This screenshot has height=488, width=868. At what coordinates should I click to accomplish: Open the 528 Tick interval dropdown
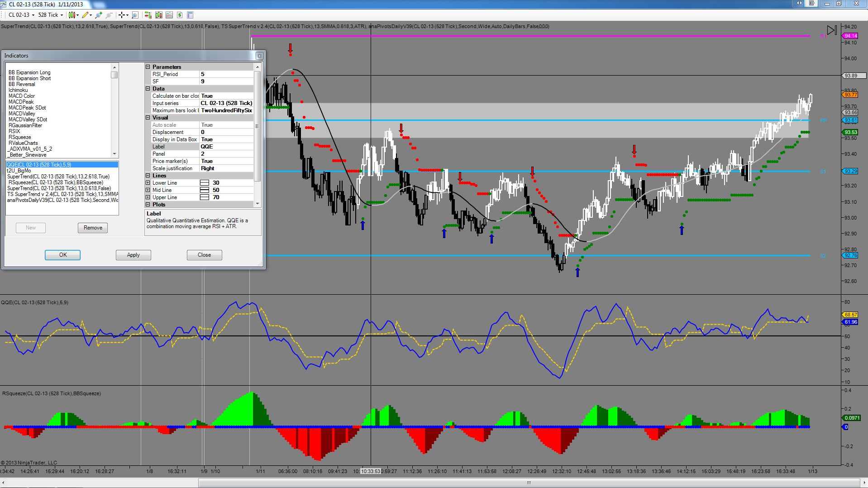pyautogui.click(x=51, y=15)
